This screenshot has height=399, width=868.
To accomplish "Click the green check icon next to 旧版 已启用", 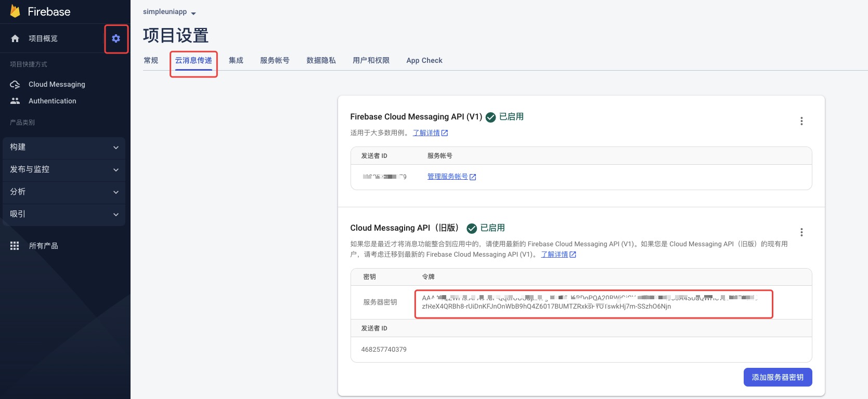I will coord(472,229).
